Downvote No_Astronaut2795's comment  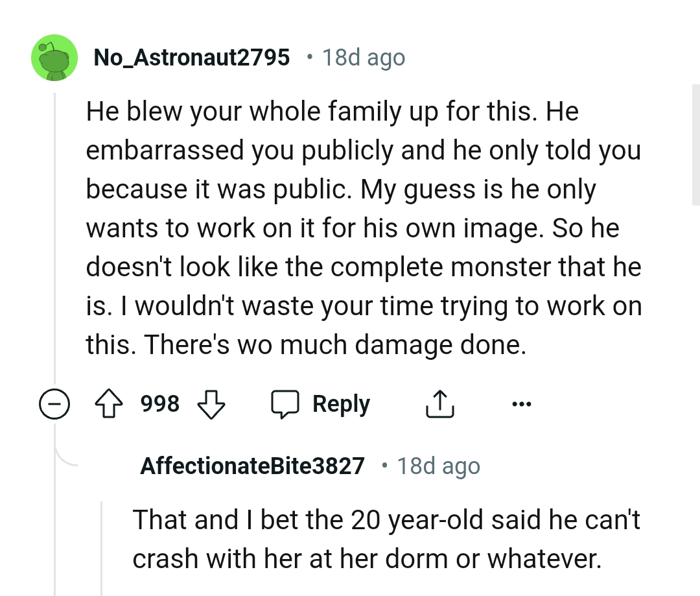[212, 405]
